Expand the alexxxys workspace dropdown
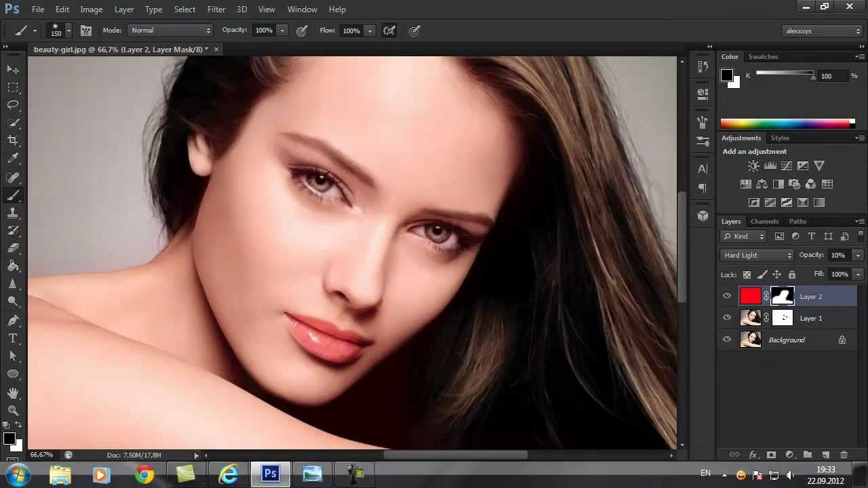The image size is (868, 488). pyautogui.click(x=822, y=31)
